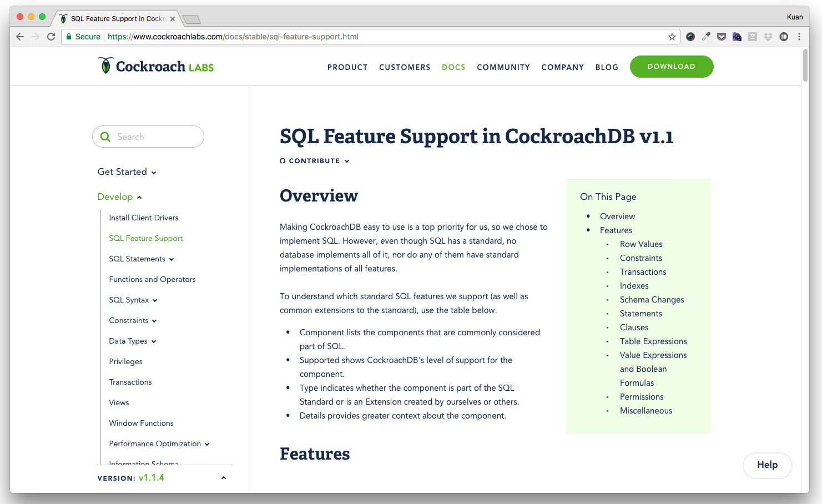The image size is (822, 504).
Task: Select SQL Feature Support in sidebar
Action: [x=146, y=238]
